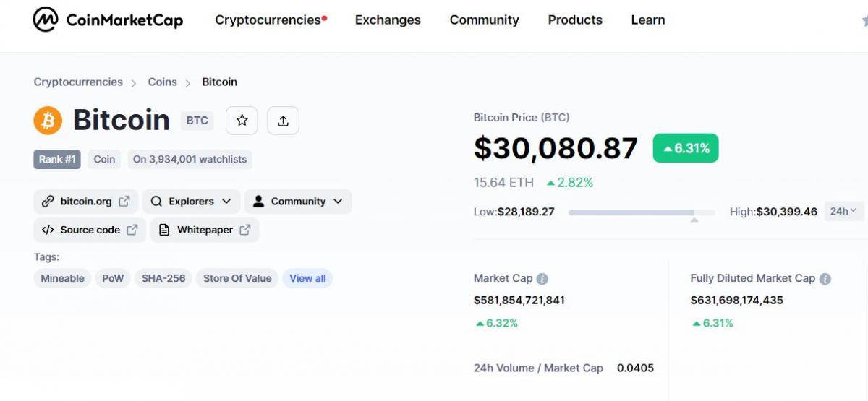
Task: Select the Mineable tag
Action: tap(62, 278)
